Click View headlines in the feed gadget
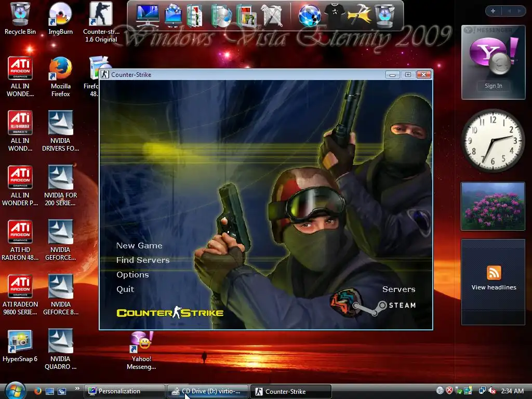The height and width of the screenshot is (399, 532). click(494, 287)
